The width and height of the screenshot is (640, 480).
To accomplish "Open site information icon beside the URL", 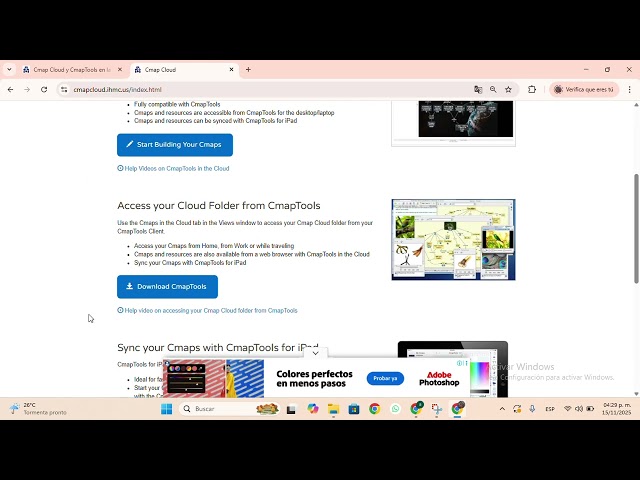I will (x=64, y=89).
